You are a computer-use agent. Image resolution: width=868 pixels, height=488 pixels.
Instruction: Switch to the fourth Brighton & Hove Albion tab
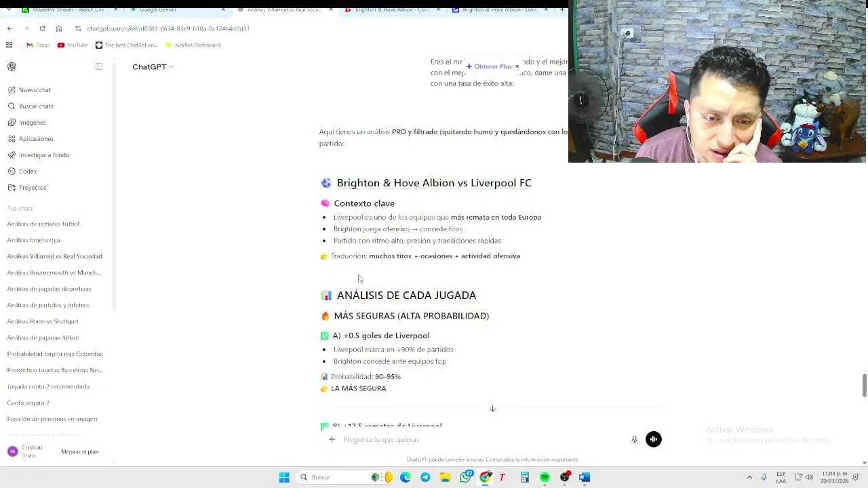[x=392, y=9]
